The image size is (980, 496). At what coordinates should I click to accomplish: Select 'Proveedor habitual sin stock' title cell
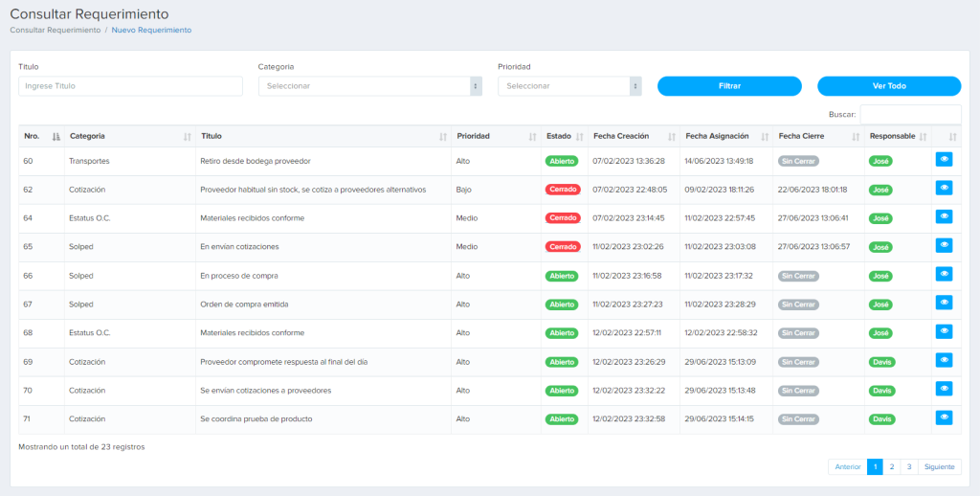tap(313, 190)
